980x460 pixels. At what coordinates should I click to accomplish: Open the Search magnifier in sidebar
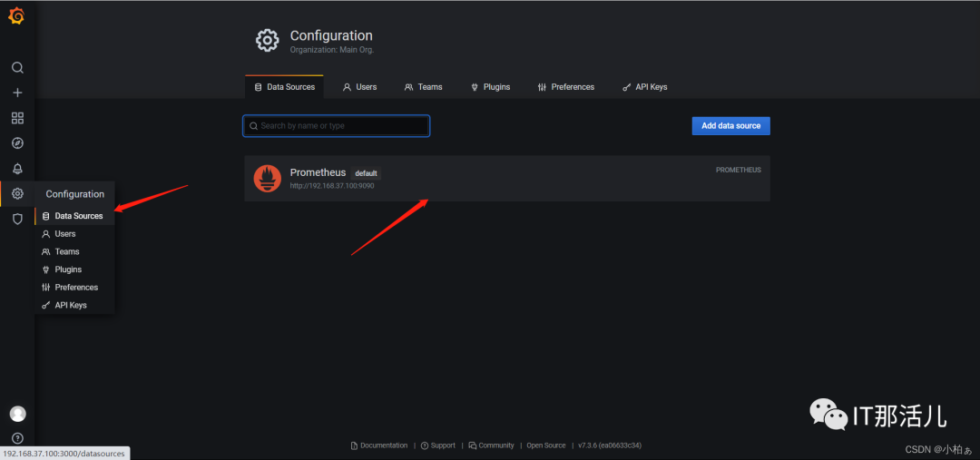coord(17,67)
